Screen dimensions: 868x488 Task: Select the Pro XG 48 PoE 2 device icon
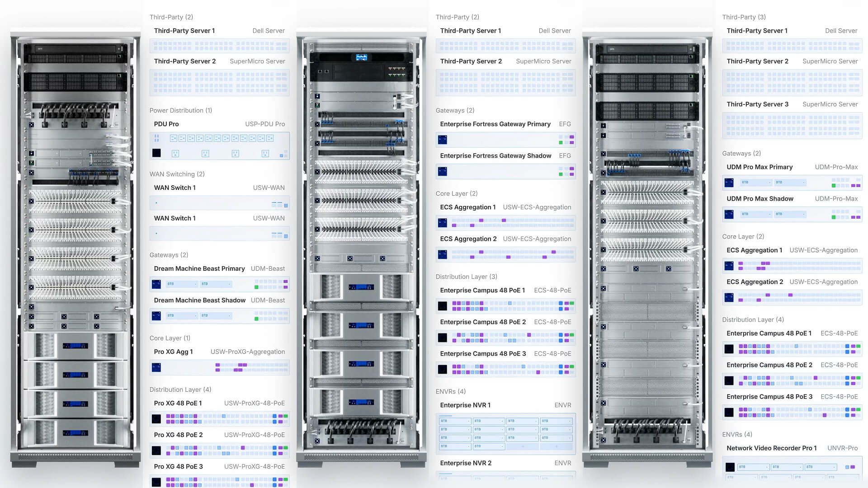coord(156,450)
